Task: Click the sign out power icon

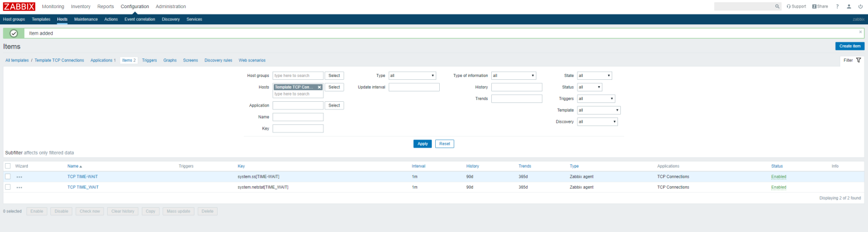Action: [x=860, y=6]
